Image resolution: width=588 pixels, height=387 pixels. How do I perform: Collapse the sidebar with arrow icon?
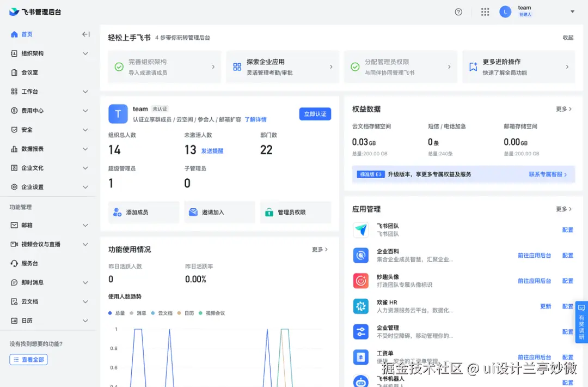point(86,34)
